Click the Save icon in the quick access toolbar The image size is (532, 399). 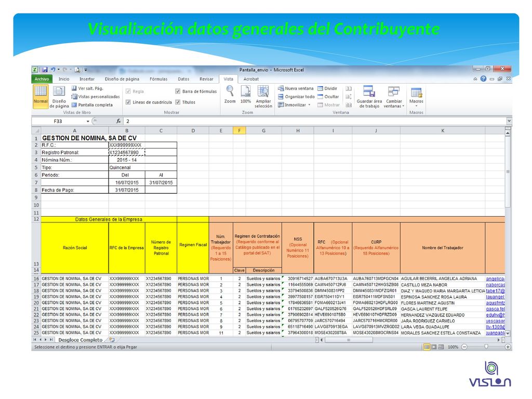(x=45, y=70)
